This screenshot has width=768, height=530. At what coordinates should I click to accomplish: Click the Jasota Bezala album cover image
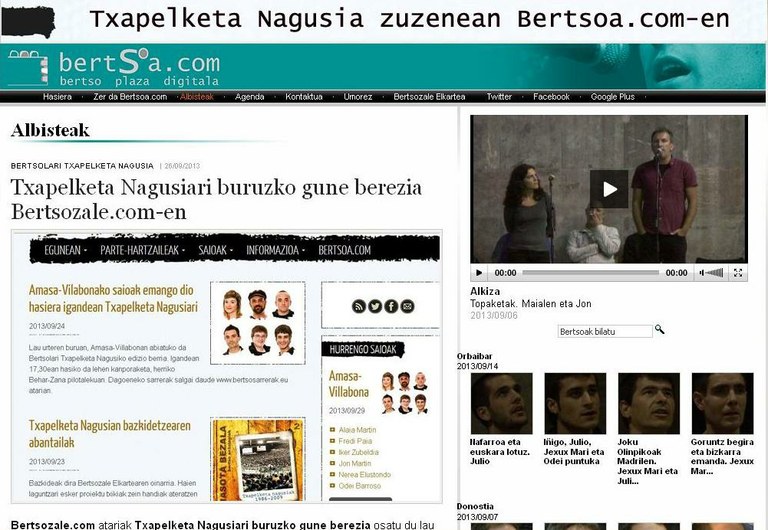click(x=258, y=459)
